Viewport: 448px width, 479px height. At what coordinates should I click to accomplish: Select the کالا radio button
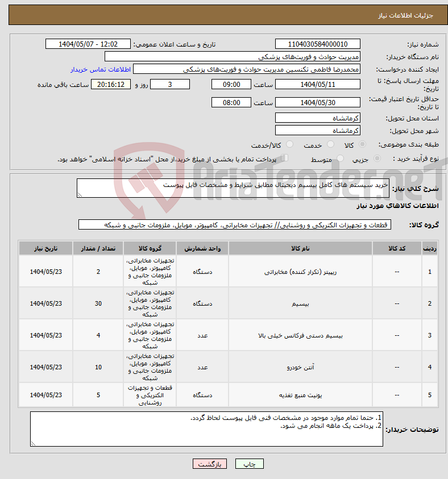coord(362,144)
